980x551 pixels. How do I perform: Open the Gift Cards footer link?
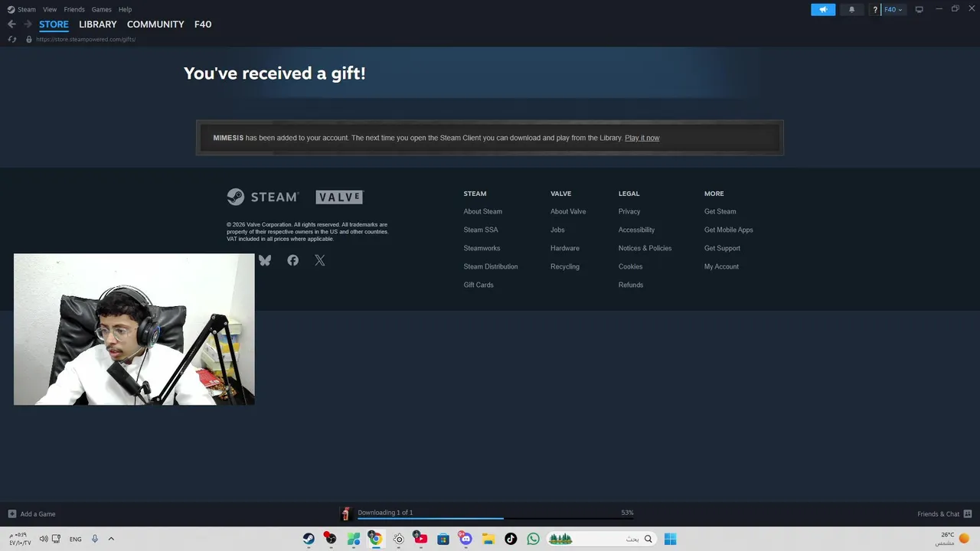[479, 285]
